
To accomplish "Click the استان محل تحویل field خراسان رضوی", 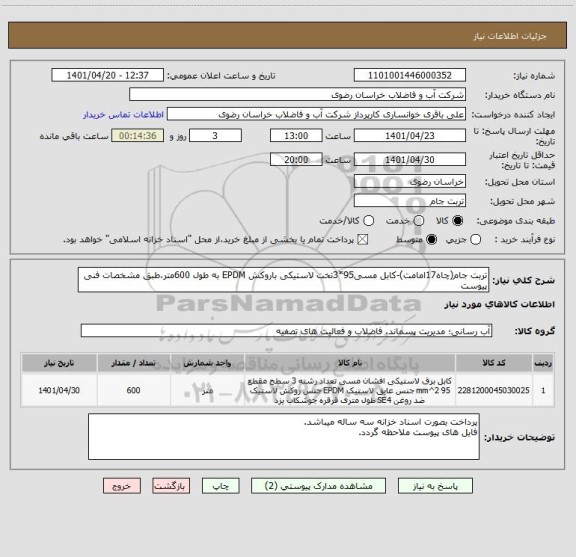I will tap(410, 182).
